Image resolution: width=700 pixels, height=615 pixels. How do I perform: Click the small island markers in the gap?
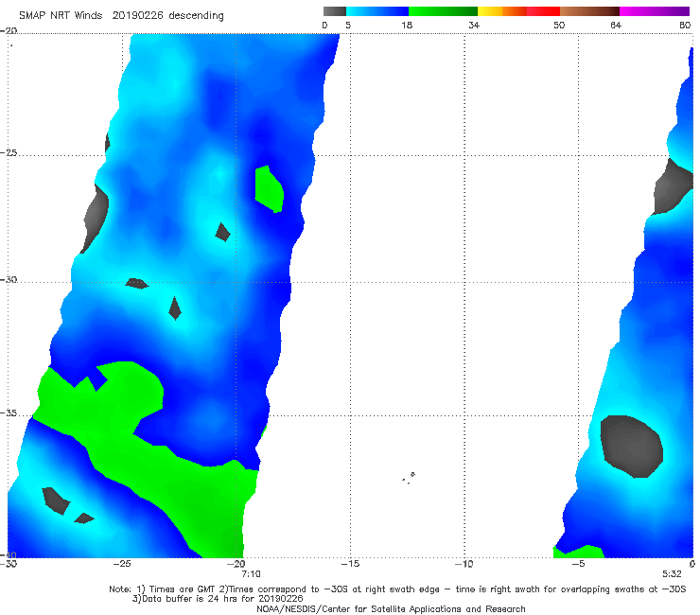point(409,478)
